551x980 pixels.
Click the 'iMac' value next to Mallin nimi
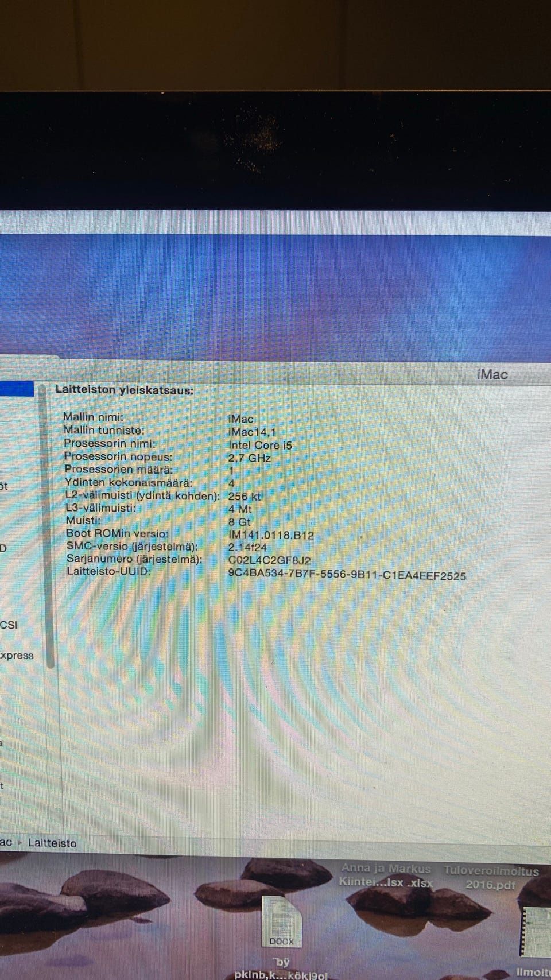(x=240, y=419)
